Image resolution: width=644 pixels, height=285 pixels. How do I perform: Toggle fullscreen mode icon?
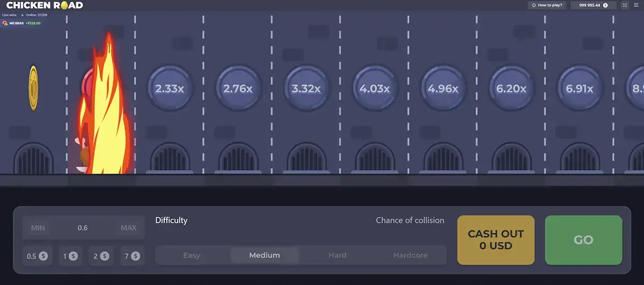[625, 5]
